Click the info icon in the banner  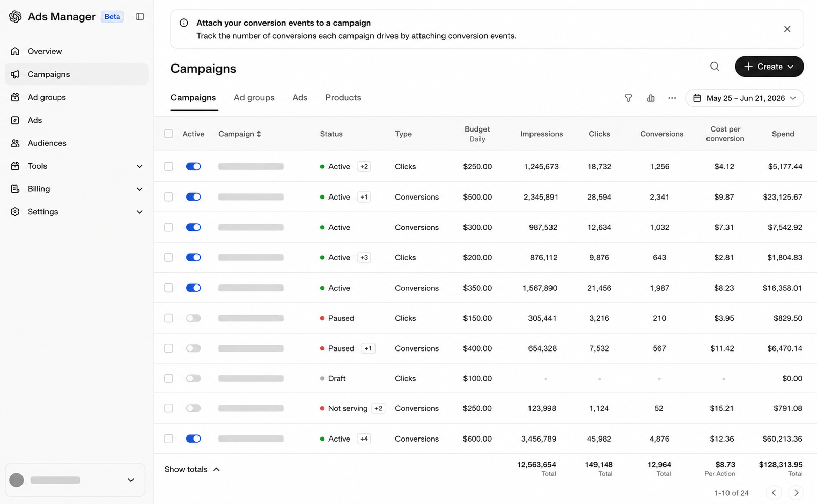coord(184,23)
